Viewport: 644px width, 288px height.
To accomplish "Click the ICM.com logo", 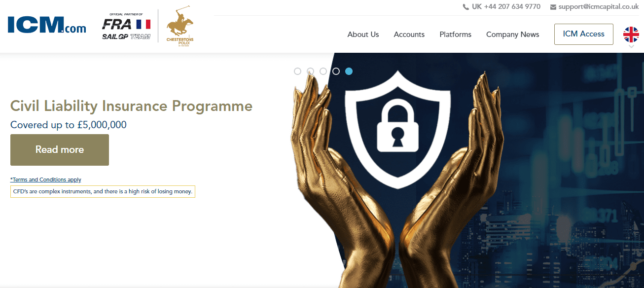I will 47,25.
